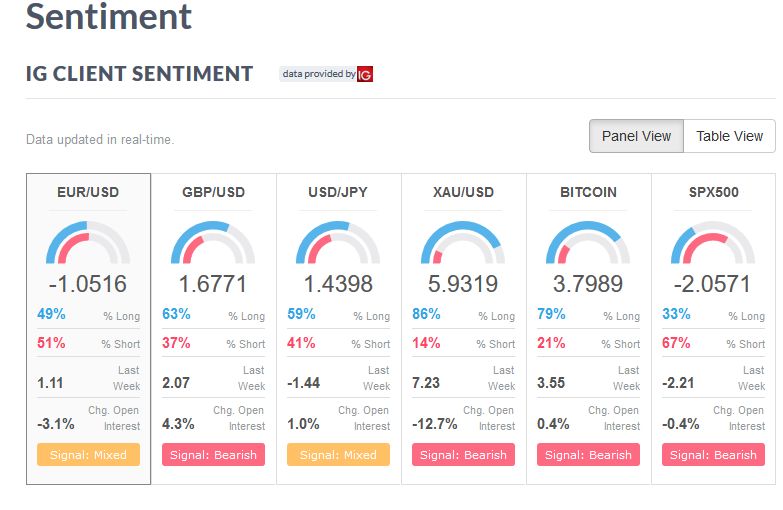Click the EUR/USD sentiment gauge
The height and width of the screenshot is (510, 783).
pos(88,242)
